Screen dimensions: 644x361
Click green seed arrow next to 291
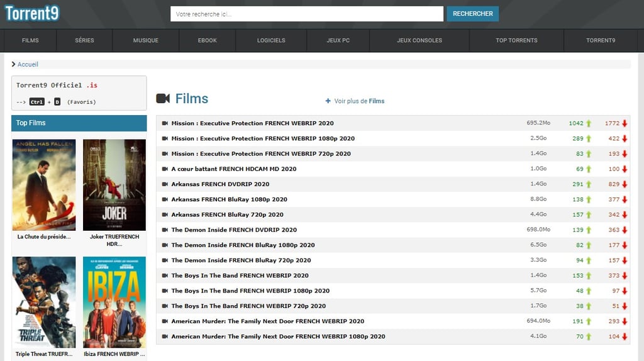point(589,184)
